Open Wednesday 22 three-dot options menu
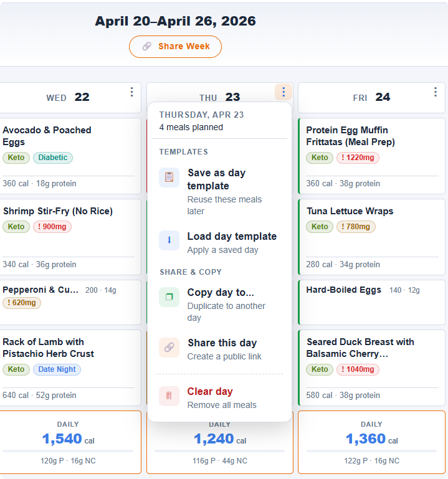Screen dimensions: 448x479 click(131, 92)
